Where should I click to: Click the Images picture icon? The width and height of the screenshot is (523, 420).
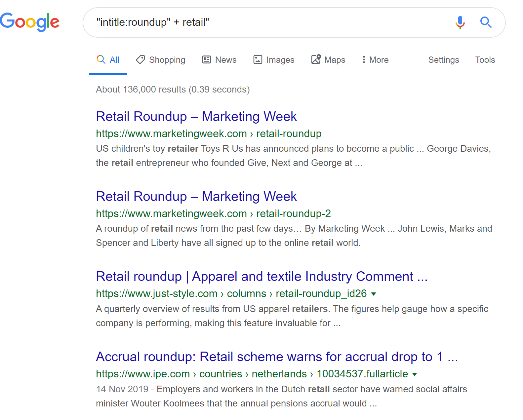(x=258, y=59)
